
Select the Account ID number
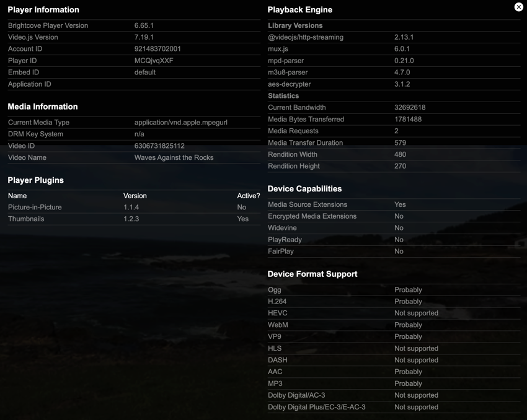[158, 49]
